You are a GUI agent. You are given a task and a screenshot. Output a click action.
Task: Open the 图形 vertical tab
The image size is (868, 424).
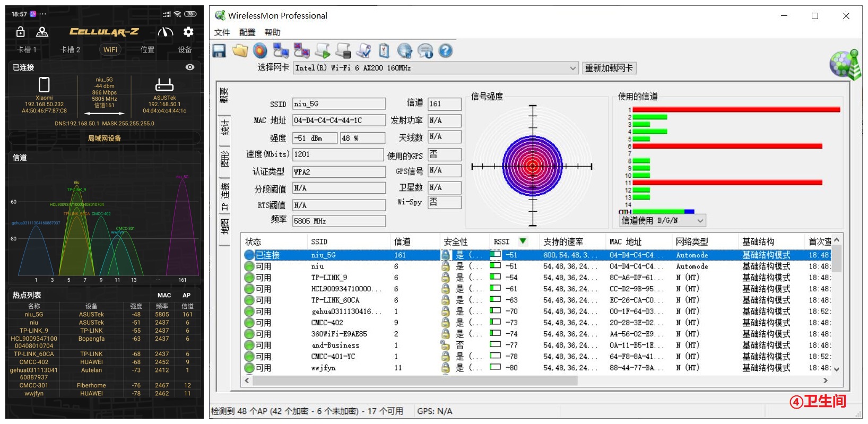coord(224,159)
